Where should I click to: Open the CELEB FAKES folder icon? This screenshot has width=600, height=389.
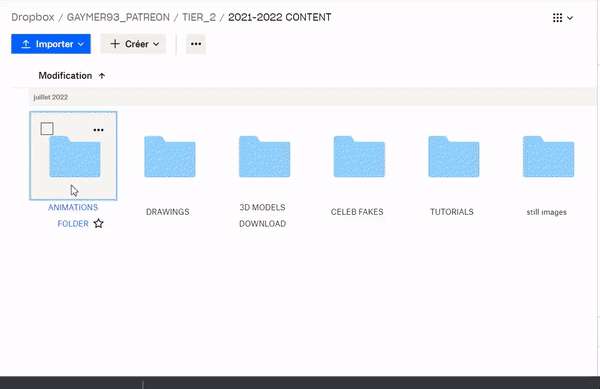tap(359, 156)
